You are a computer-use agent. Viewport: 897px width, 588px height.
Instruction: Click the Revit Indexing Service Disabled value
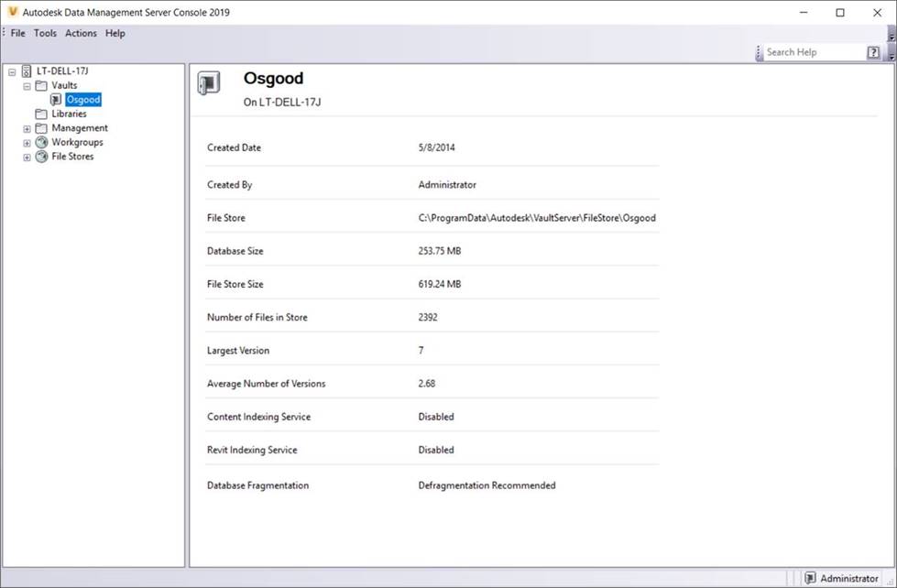tap(436, 450)
